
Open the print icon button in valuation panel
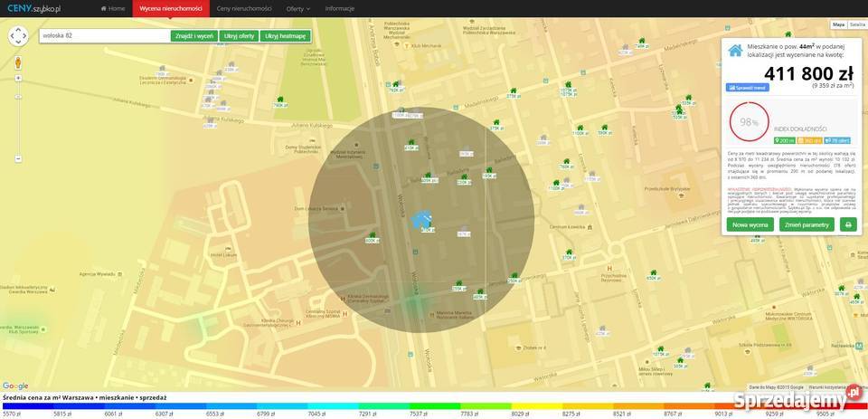(x=848, y=224)
